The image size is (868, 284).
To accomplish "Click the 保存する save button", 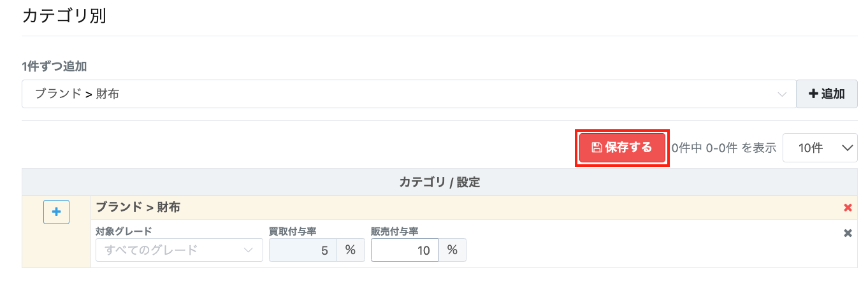I will 623,148.
